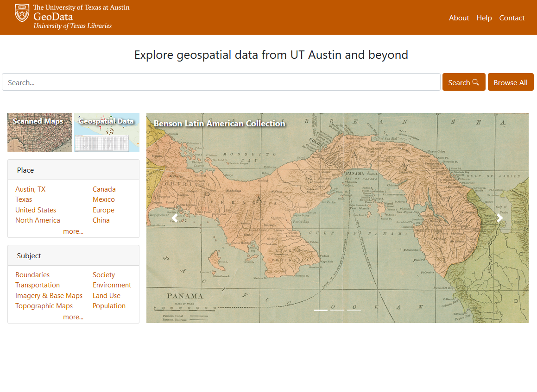Open the Scanned Maps thumbnail

40,132
